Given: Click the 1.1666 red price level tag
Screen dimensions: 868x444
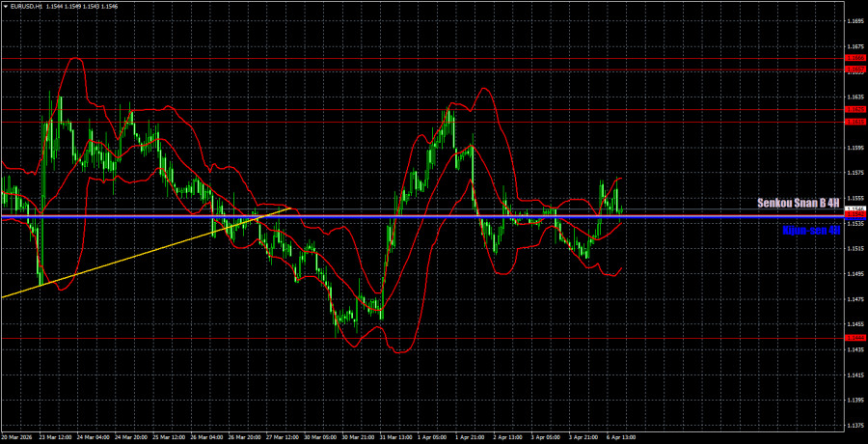Looking at the screenshot, I should pyautogui.click(x=855, y=58).
